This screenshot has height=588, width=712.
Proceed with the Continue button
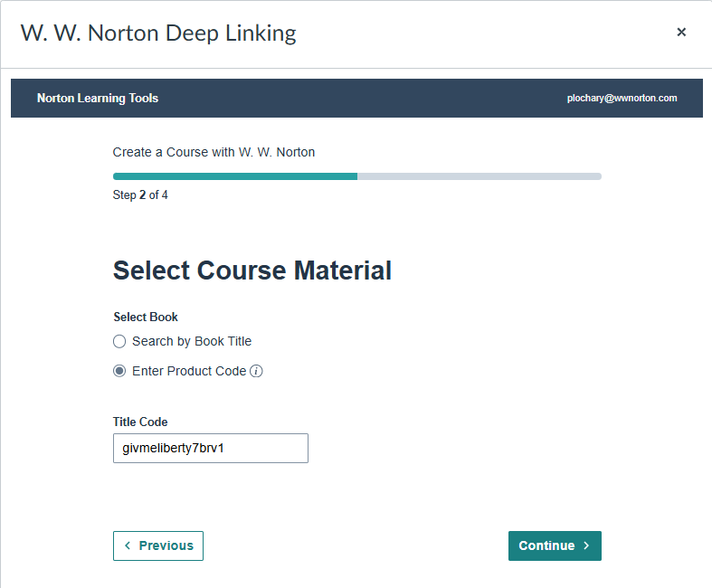(555, 545)
